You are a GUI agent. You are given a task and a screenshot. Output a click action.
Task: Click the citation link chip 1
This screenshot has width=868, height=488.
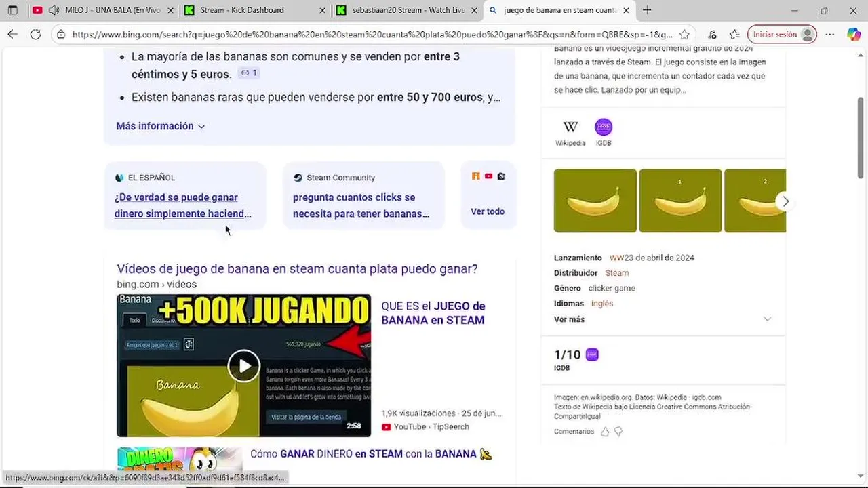tap(249, 73)
